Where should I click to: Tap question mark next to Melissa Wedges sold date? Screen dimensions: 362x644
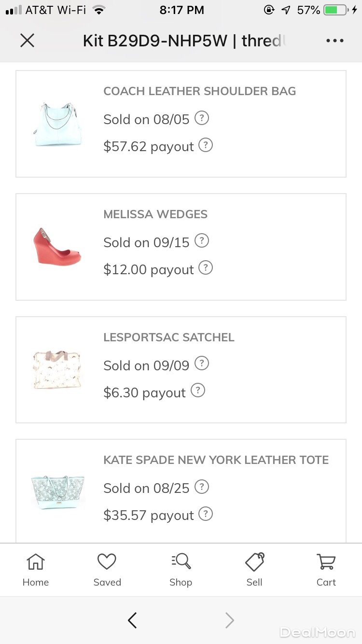(x=202, y=241)
